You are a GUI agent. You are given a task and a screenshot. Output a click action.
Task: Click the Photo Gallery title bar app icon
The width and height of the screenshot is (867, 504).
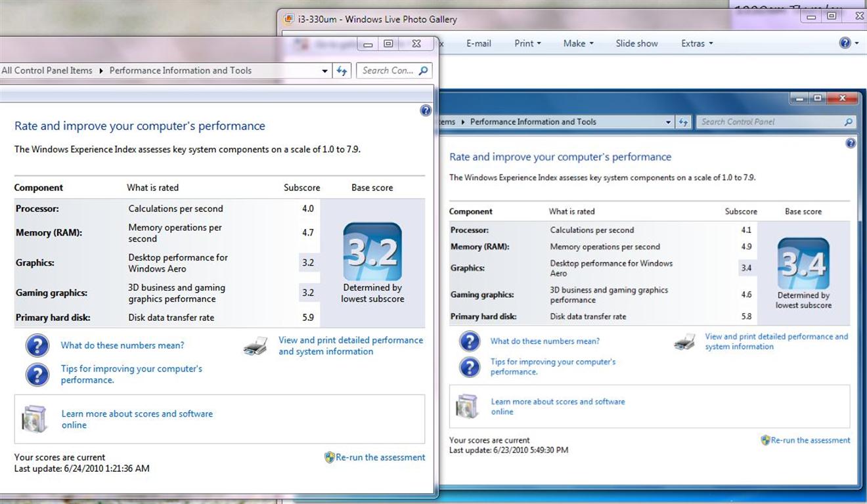coord(288,19)
